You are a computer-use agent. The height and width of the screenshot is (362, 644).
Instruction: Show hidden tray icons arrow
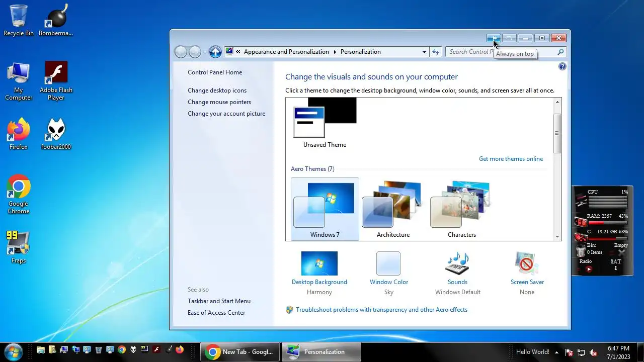click(x=556, y=352)
